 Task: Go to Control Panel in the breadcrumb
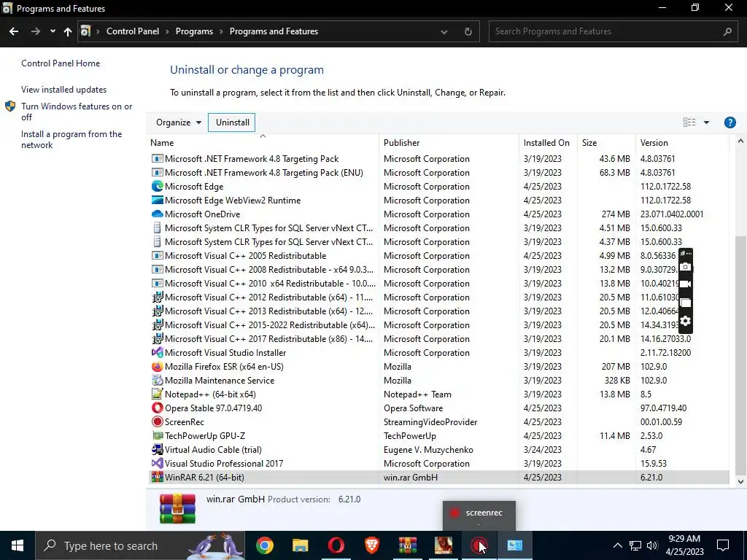pyautogui.click(x=133, y=31)
